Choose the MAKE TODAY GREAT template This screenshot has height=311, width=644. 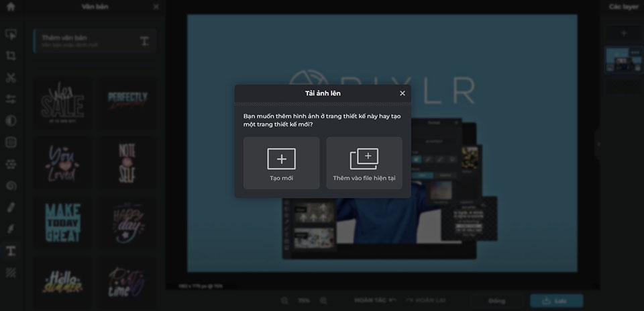point(62,223)
